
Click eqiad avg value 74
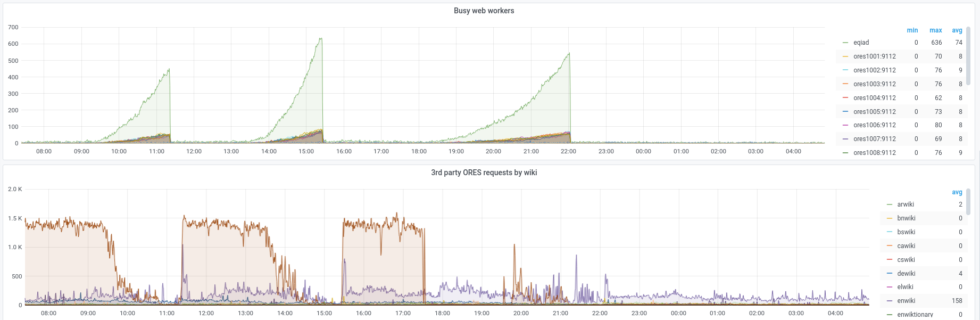pyautogui.click(x=959, y=43)
